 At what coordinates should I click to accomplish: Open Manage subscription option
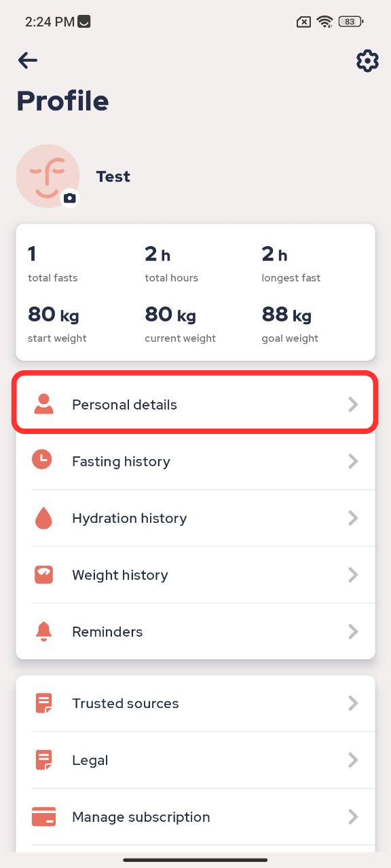click(x=195, y=817)
